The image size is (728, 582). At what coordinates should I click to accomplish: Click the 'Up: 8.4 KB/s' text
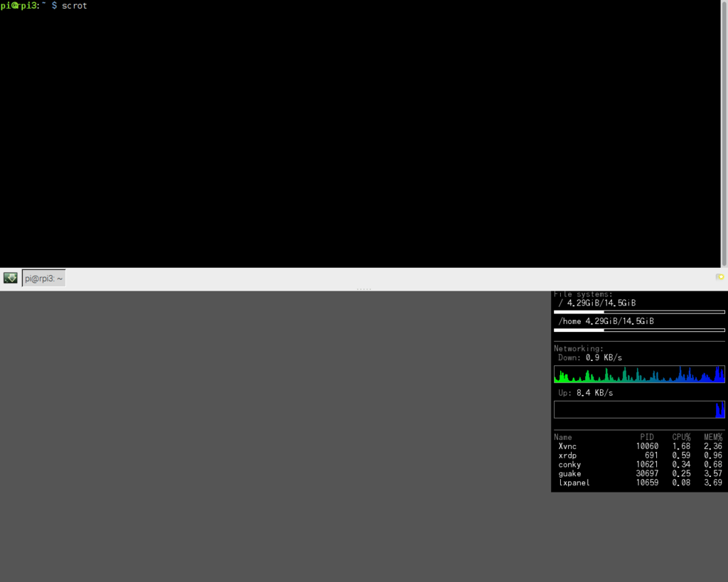pyautogui.click(x=585, y=393)
